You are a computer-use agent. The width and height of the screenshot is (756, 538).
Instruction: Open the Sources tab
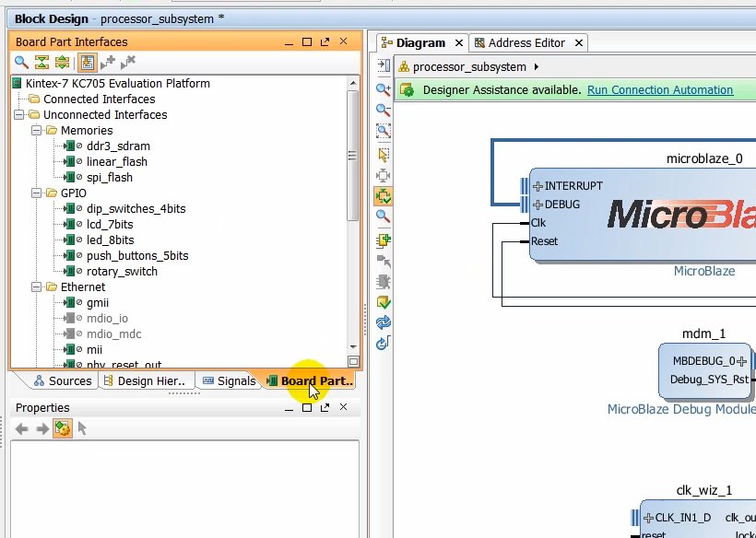coord(63,380)
